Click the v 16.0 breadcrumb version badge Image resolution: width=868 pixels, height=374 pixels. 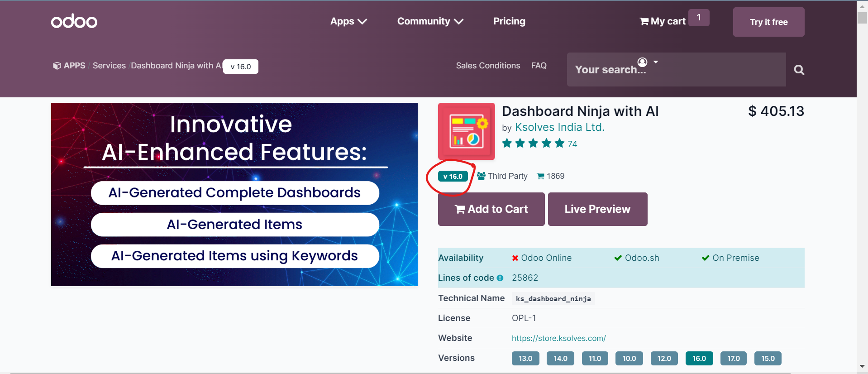click(241, 67)
